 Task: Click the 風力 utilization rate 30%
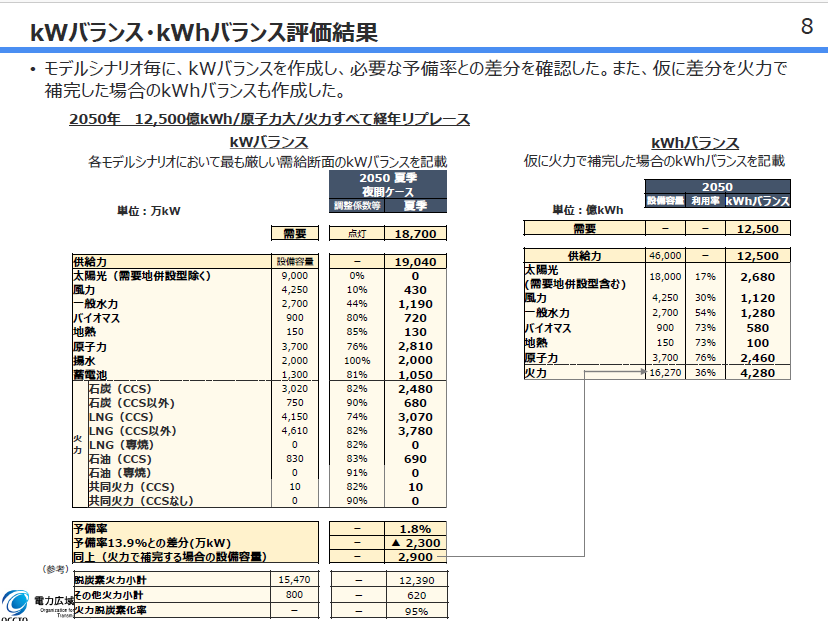(705, 298)
